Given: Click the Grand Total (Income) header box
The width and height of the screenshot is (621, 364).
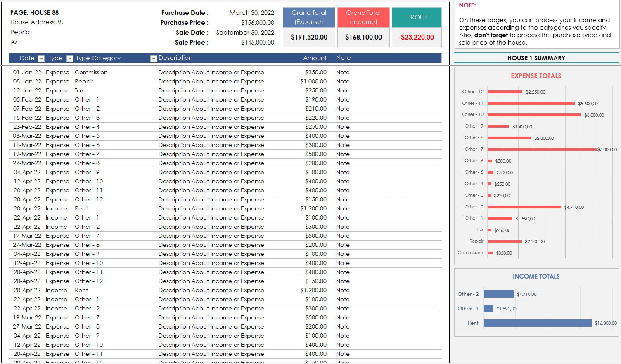Looking at the screenshot, I should coord(363,18).
